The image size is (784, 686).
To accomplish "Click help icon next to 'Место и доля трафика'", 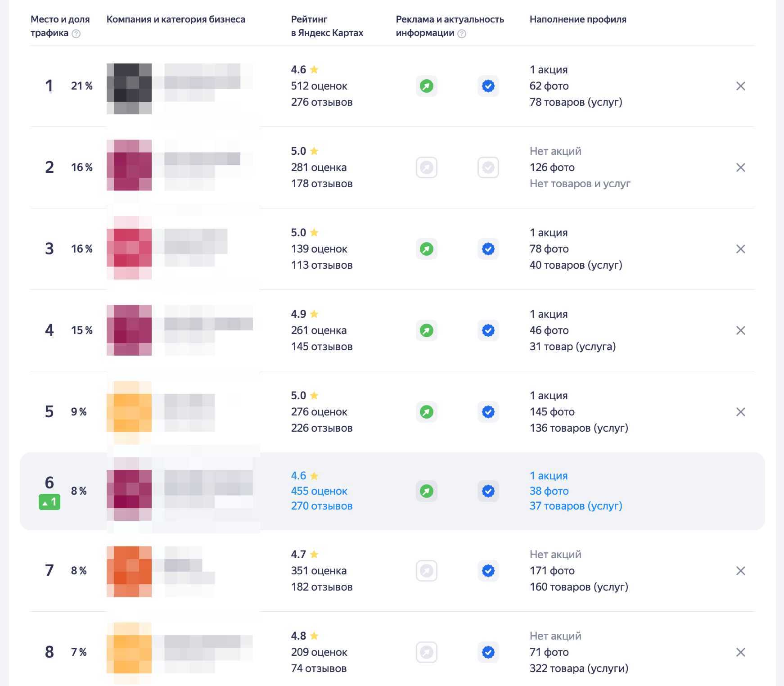I will (x=76, y=34).
